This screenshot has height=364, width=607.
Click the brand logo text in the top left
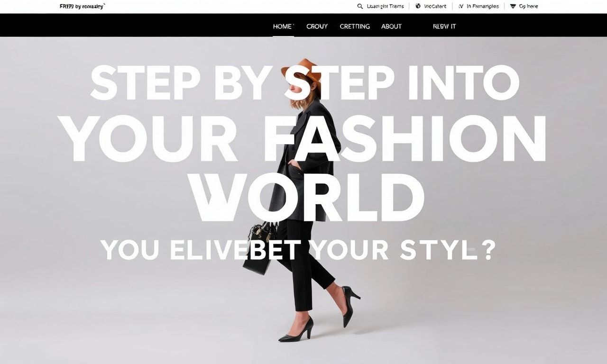[x=82, y=6]
